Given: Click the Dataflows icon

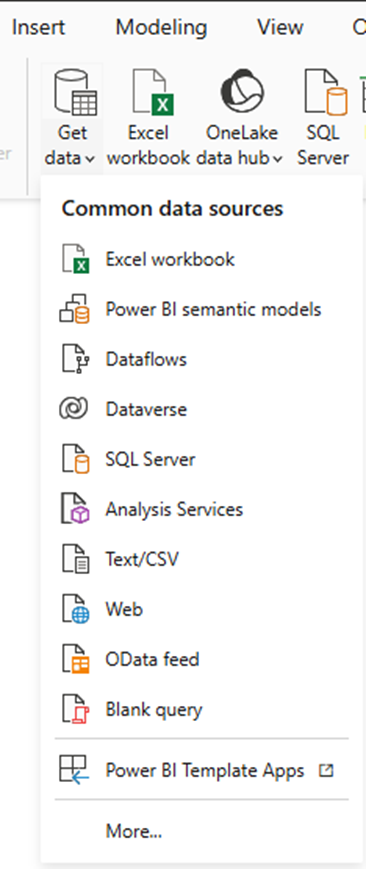Looking at the screenshot, I should click(75, 359).
